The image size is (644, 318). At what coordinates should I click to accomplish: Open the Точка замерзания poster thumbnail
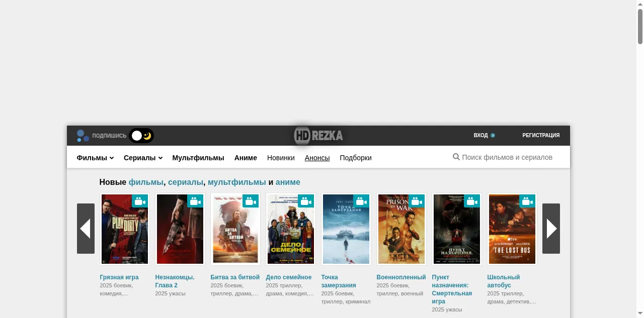click(346, 229)
